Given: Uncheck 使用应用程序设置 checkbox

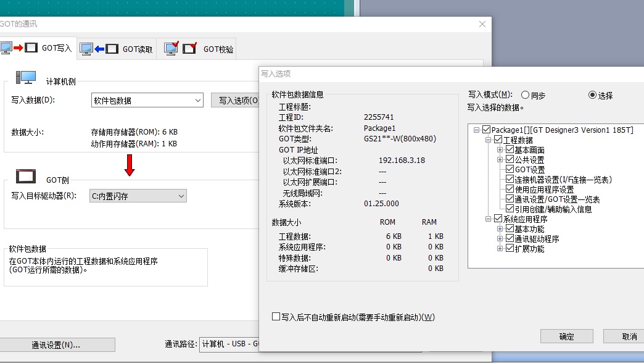Looking at the screenshot, I should [510, 190].
